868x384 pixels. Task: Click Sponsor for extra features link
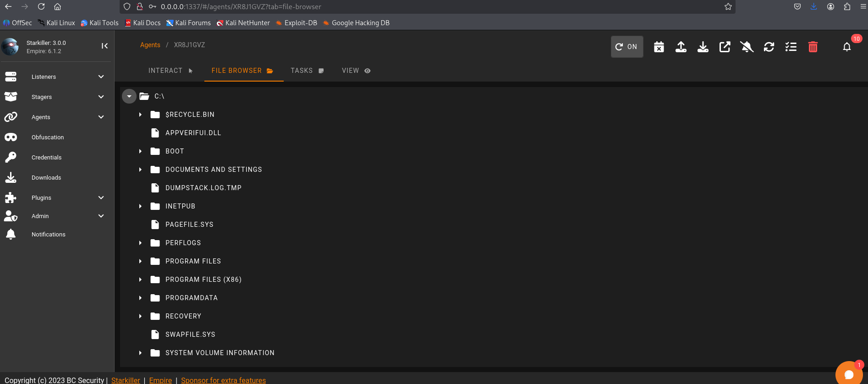coord(223,380)
